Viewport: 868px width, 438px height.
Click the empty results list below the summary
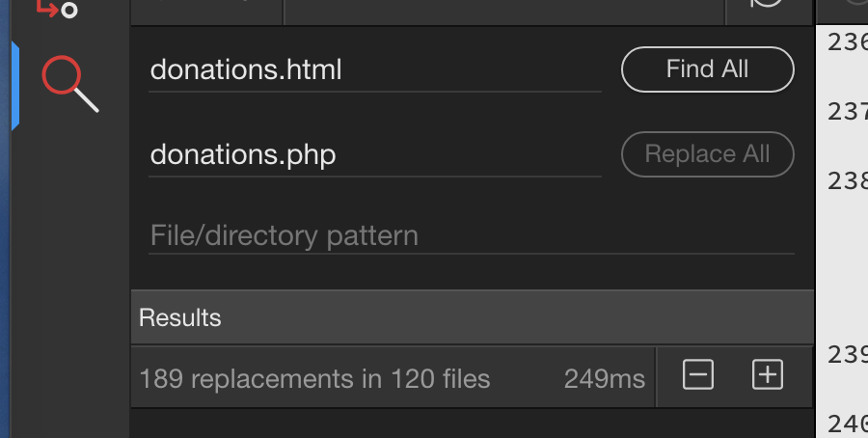pyautogui.click(x=473, y=424)
